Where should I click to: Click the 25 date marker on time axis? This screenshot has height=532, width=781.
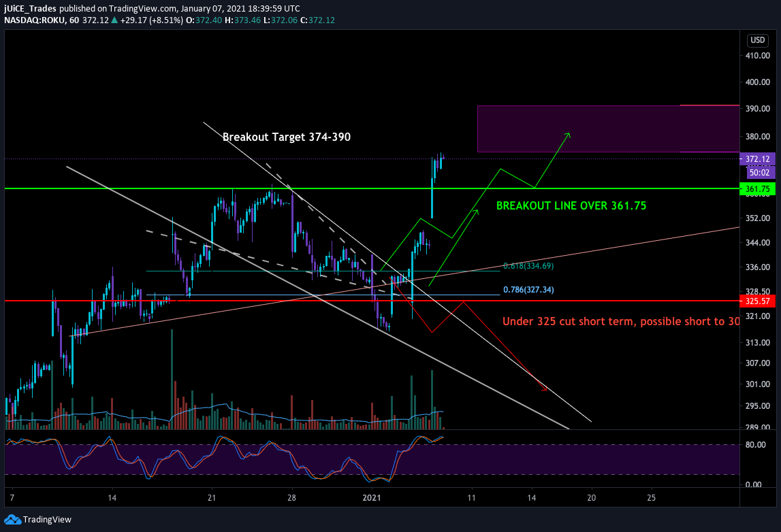coord(652,498)
